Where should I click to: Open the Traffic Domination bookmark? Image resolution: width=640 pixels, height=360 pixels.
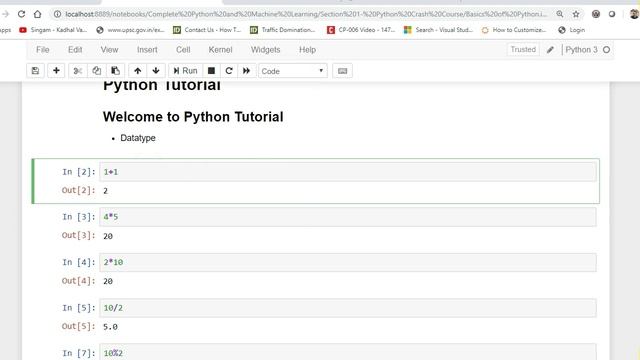(283, 30)
